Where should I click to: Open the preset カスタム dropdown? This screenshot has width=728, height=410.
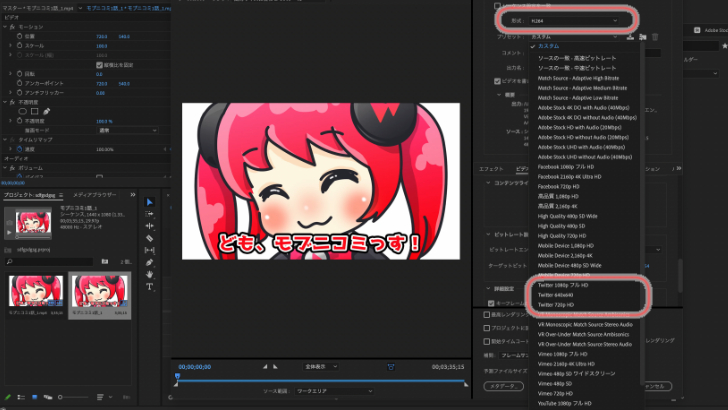pos(574,37)
